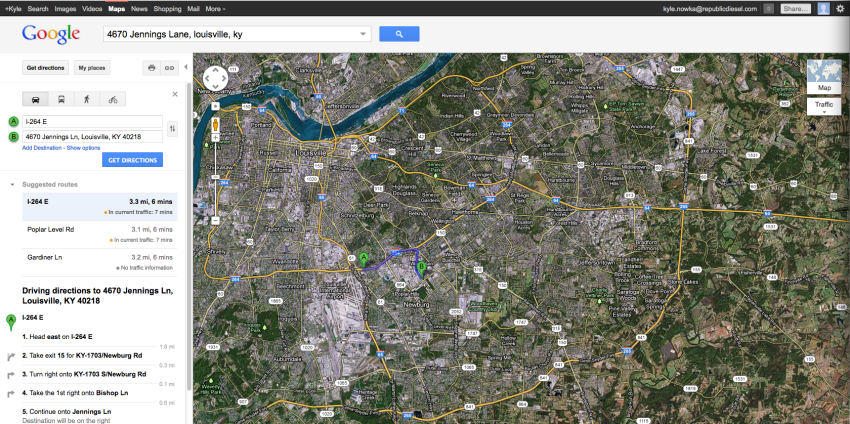Select the bicycling travel mode icon
This screenshot has height=424, width=850.
112,100
